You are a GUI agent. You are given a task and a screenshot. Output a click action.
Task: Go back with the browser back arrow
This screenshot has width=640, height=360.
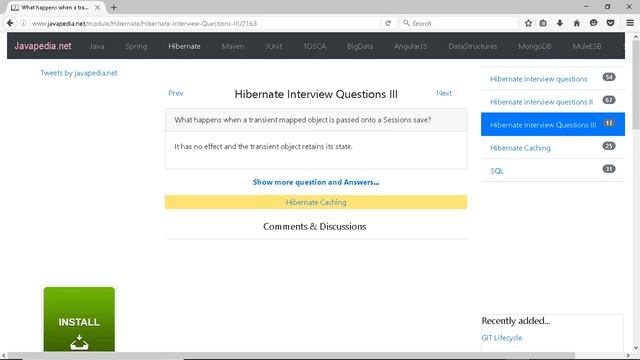pos(10,23)
